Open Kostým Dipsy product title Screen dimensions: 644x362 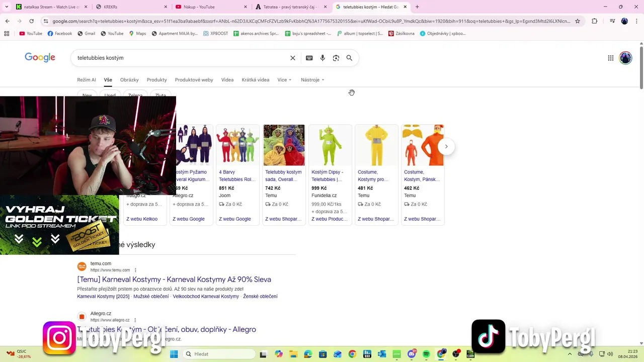[327, 175]
